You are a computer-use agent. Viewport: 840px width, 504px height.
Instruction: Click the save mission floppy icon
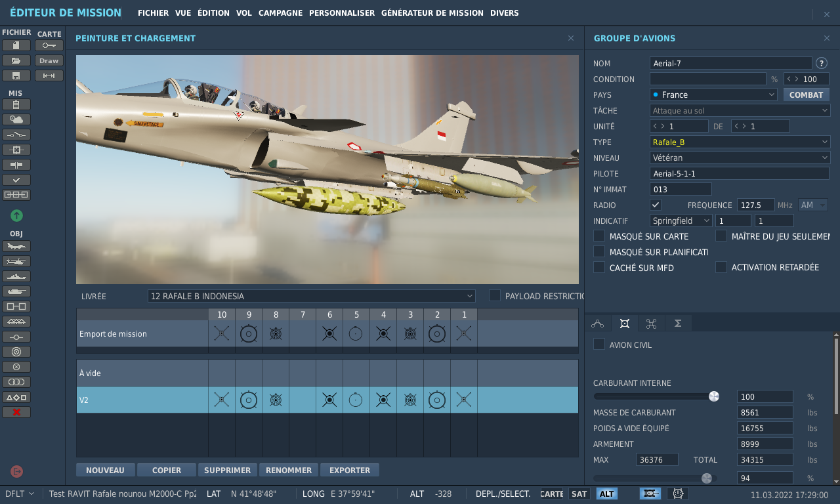[x=16, y=75]
